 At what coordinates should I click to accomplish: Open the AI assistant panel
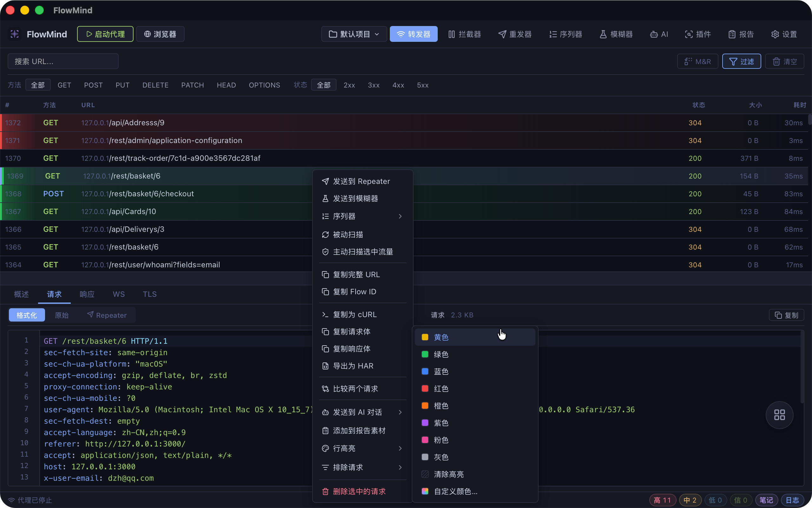tap(659, 34)
